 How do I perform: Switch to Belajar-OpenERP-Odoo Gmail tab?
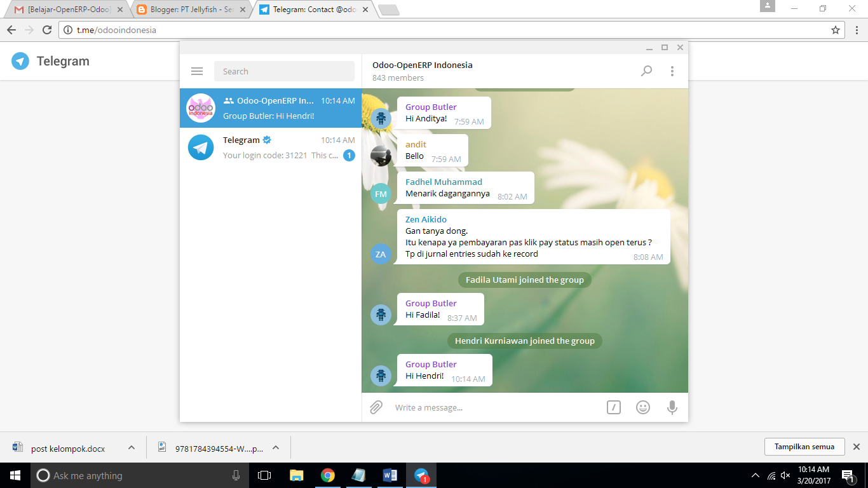[69, 10]
